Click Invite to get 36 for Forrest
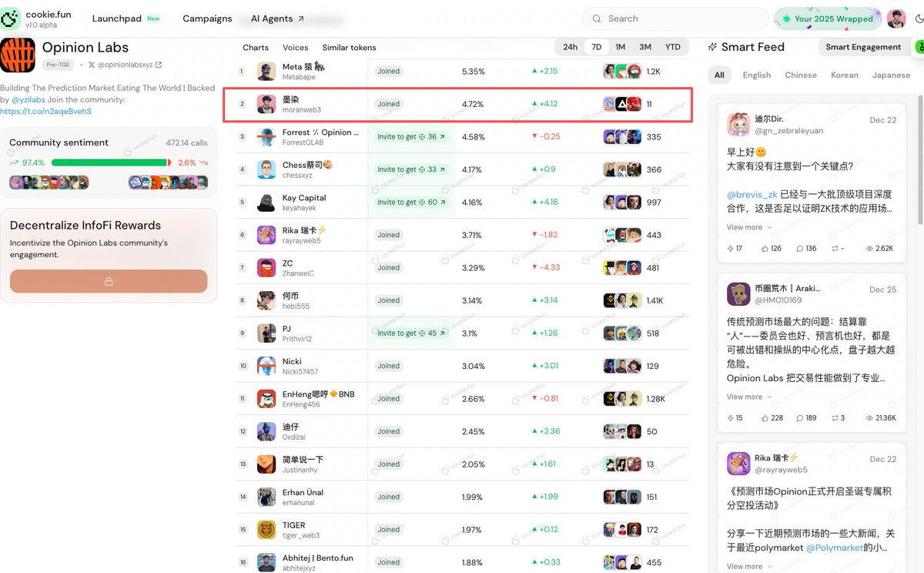The width and height of the screenshot is (924, 573). coord(411,137)
